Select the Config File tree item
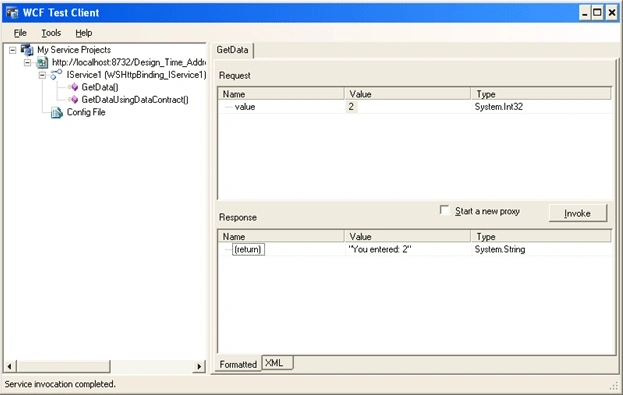Image resolution: width=623 pixels, height=395 pixels. click(86, 112)
